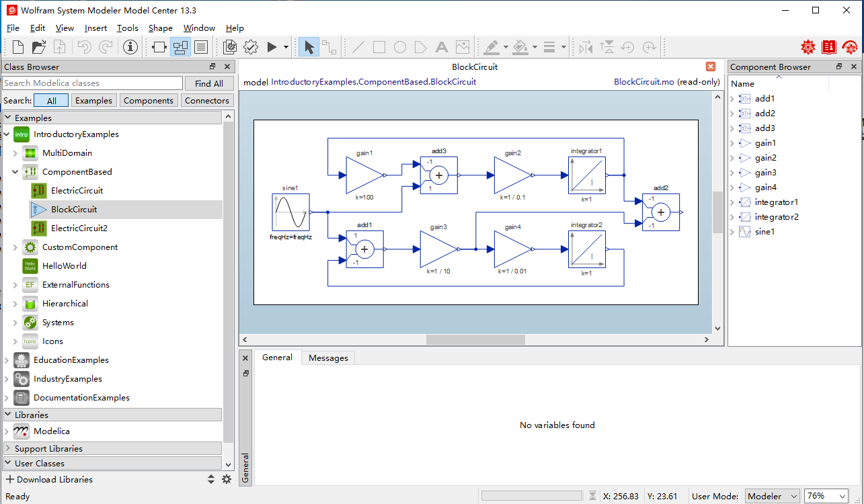The image size is (864, 504).
Task: Activate the Connectors search filter
Action: (x=207, y=100)
